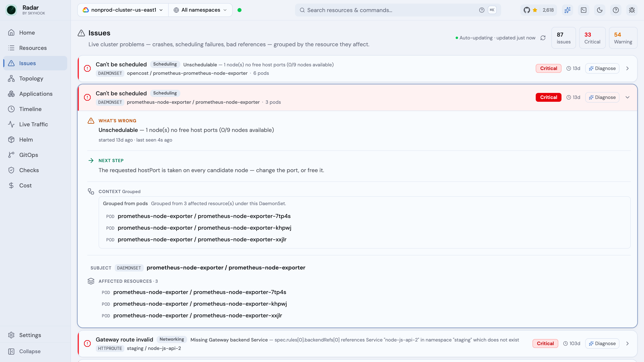644x362 pixels.
Task: Open pod prometheus-node-exporter-khpwj in Context group
Action: click(204, 228)
